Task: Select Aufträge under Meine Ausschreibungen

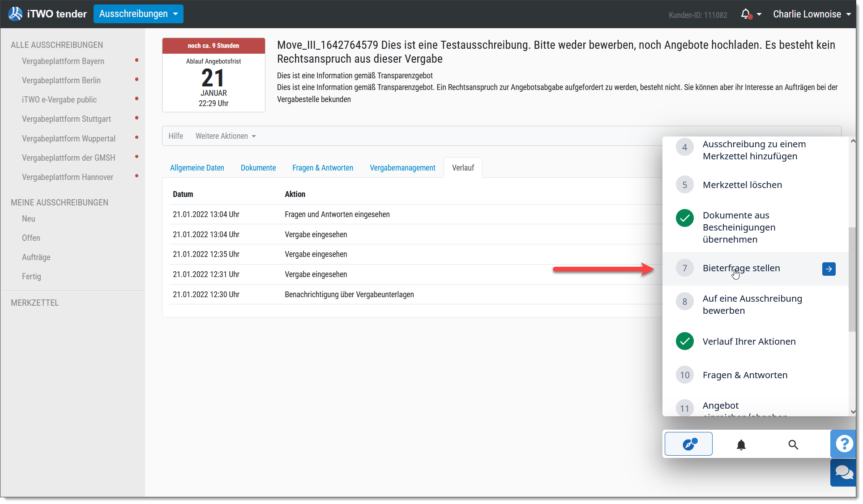Action: pos(36,257)
